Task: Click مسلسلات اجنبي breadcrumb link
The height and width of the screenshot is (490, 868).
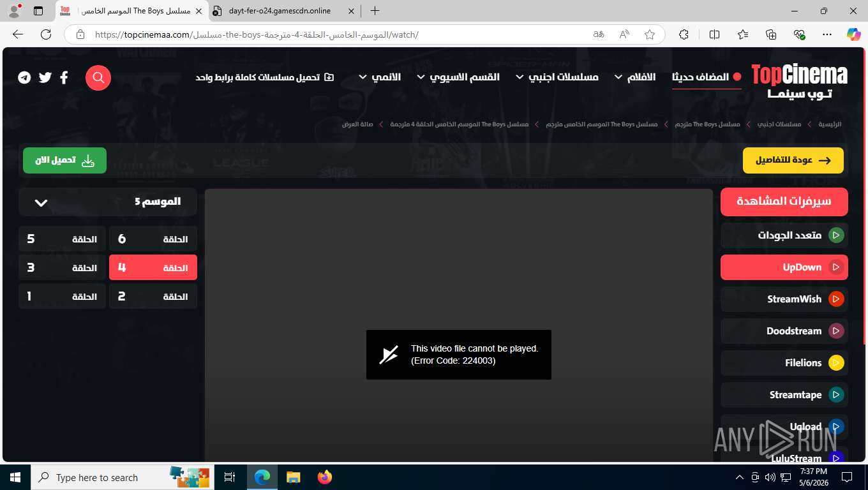Action: click(779, 124)
